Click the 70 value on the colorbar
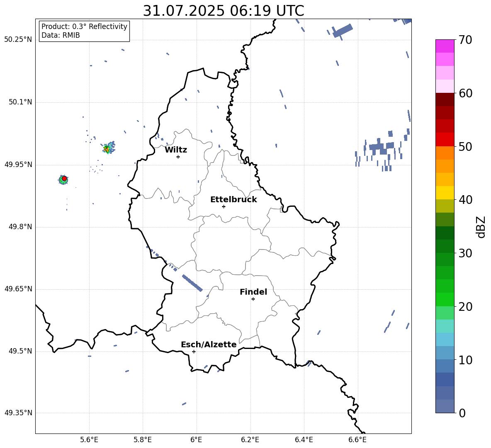Screen dimensions: 491x448 [466, 40]
